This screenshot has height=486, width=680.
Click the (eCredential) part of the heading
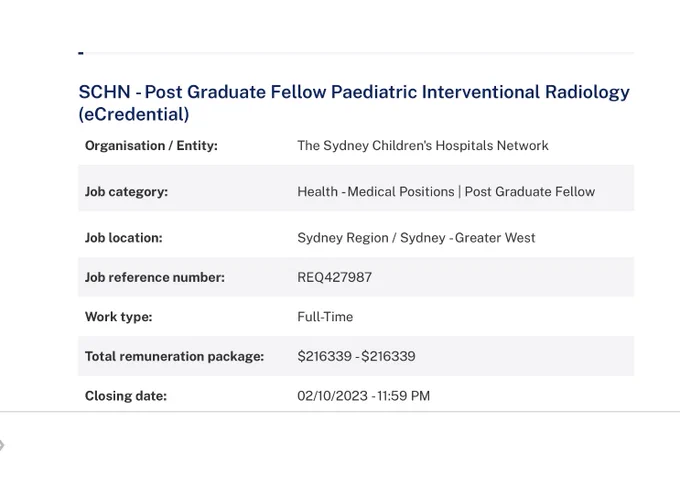coord(134,114)
